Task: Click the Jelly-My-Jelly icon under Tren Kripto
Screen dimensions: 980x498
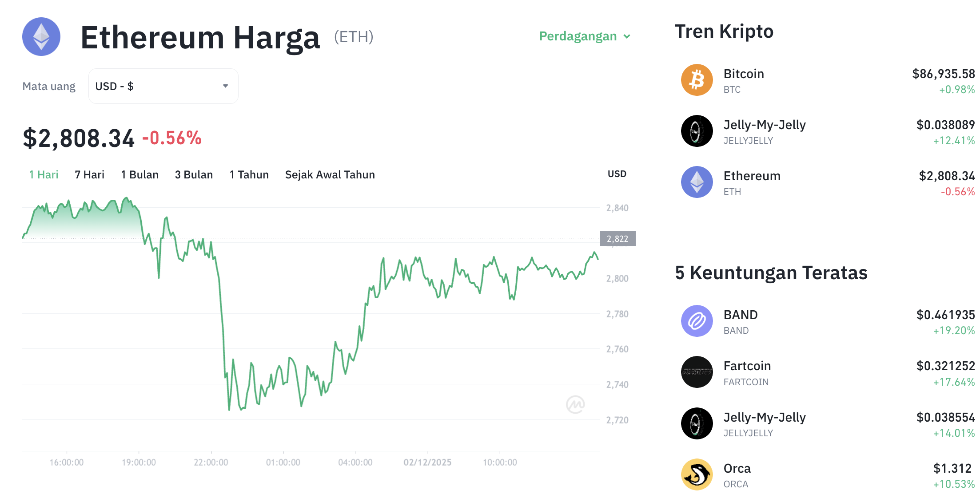Action: click(696, 131)
